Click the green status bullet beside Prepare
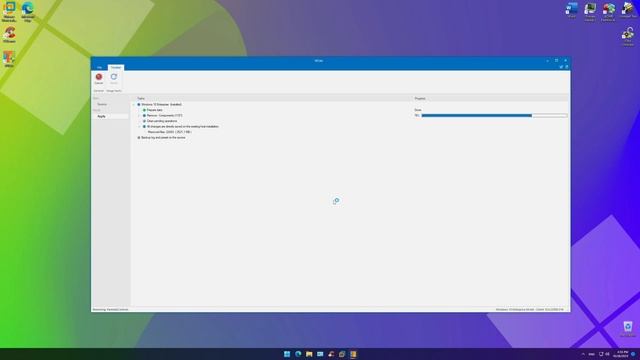 [144, 110]
